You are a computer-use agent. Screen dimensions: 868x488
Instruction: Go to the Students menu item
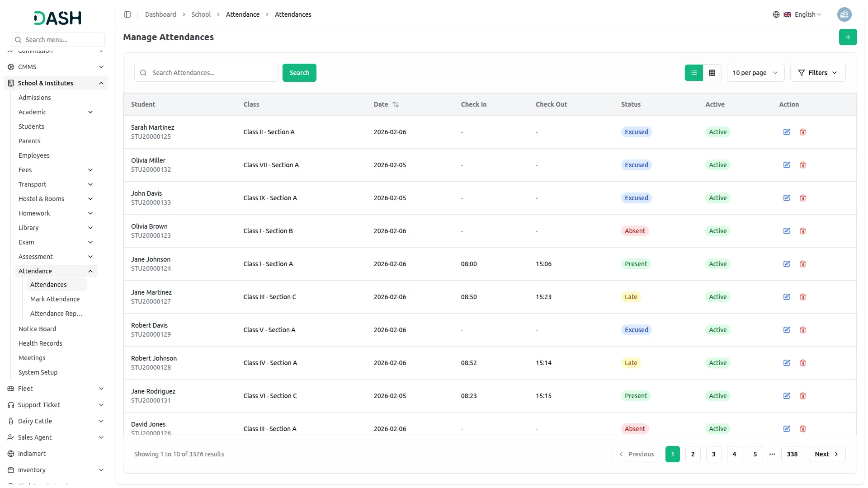point(31,127)
